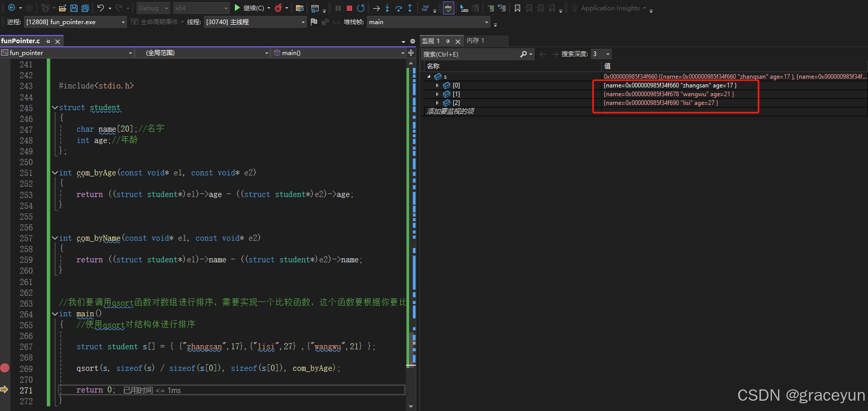Open the x64 platform dropdown
The image size is (868, 411).
pos(201,8)
